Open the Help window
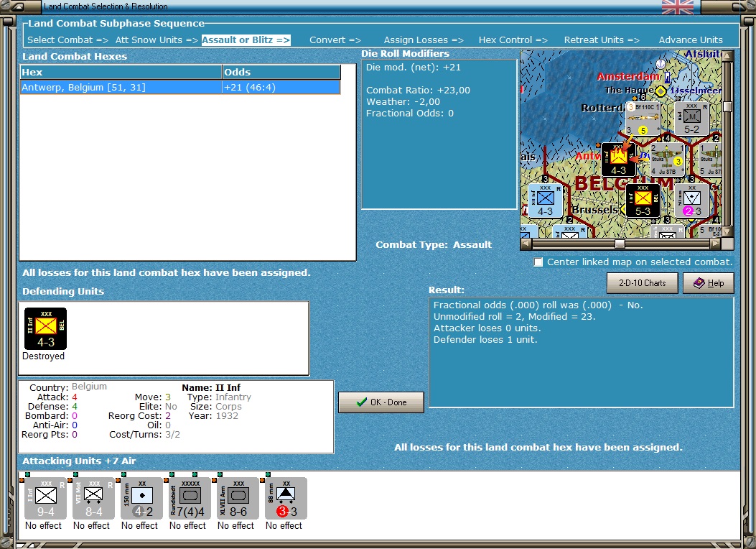Screen dimensions: 756x549 click(708, 283)
